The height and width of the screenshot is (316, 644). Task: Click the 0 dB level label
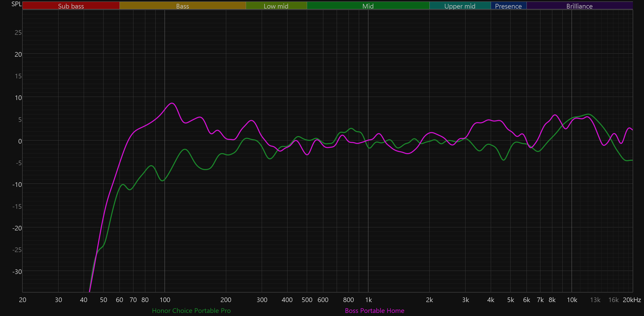click(x=20, y=141)
